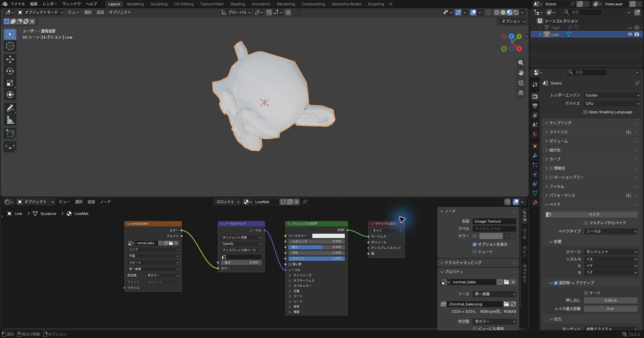Open viewport Options button
The width and height of the screenshot is (644, 338).
[x=513, y=21]
